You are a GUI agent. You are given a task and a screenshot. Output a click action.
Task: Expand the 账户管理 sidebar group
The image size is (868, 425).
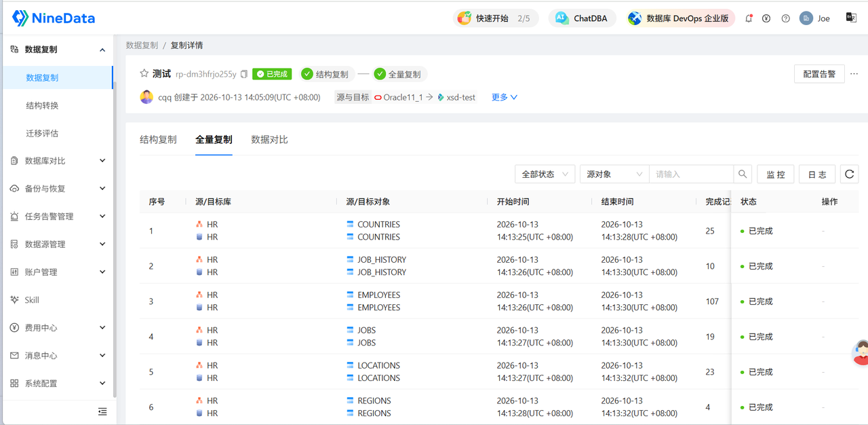(x=102, y=272)
